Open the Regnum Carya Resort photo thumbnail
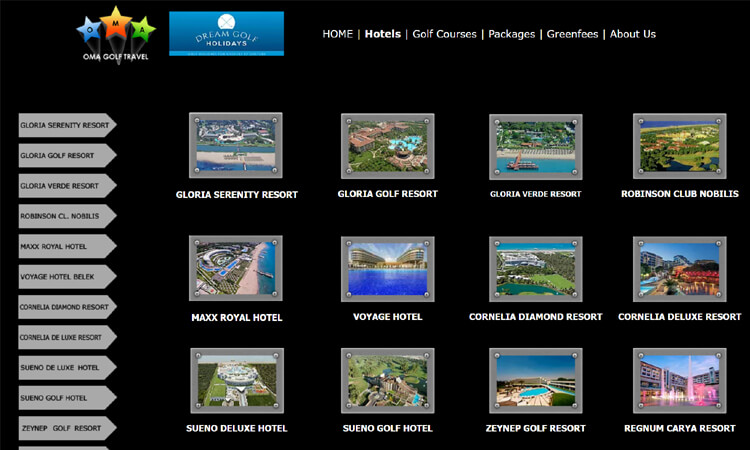The height and width of the screenshot is (450, 750). tap(680, 381)
